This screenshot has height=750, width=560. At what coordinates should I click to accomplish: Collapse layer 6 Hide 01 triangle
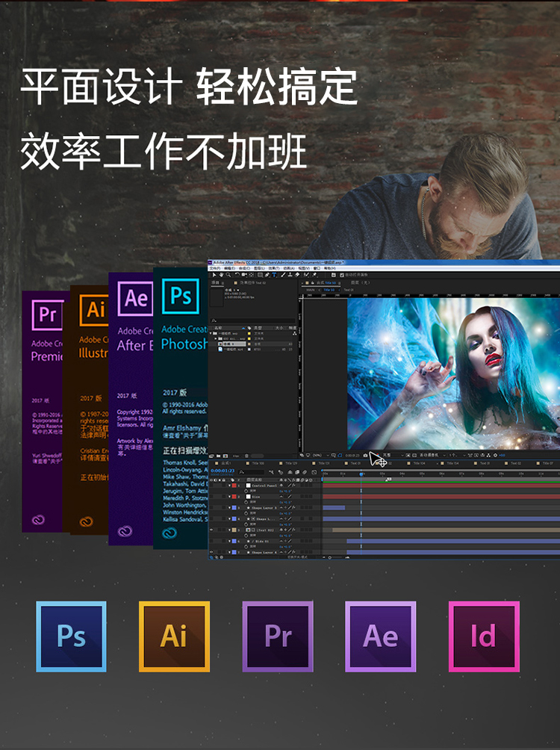[x=229, y=541]
